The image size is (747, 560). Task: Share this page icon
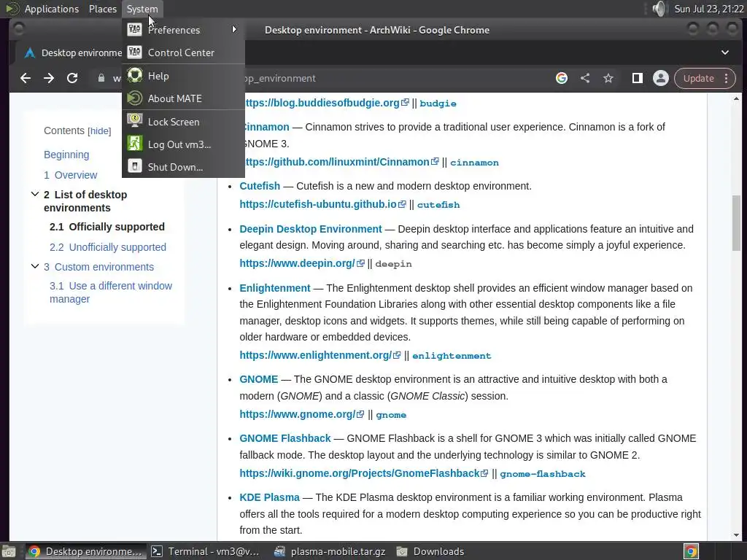[585, 78]
